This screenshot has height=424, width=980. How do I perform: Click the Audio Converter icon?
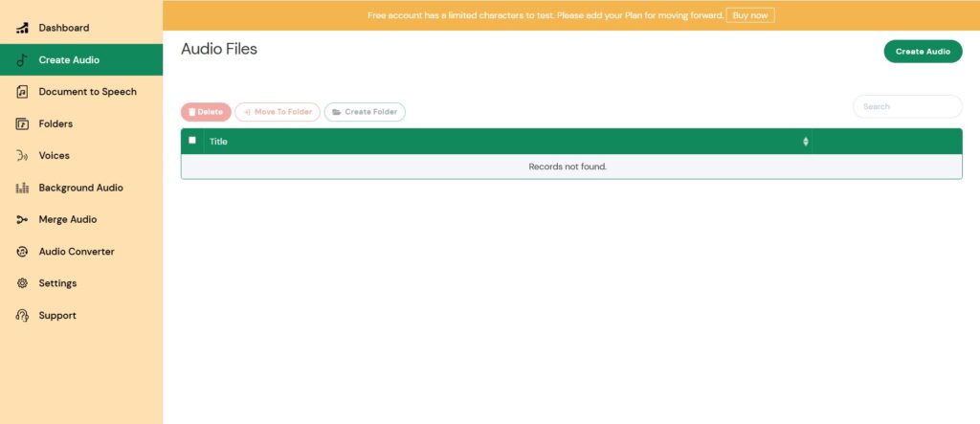23,252
